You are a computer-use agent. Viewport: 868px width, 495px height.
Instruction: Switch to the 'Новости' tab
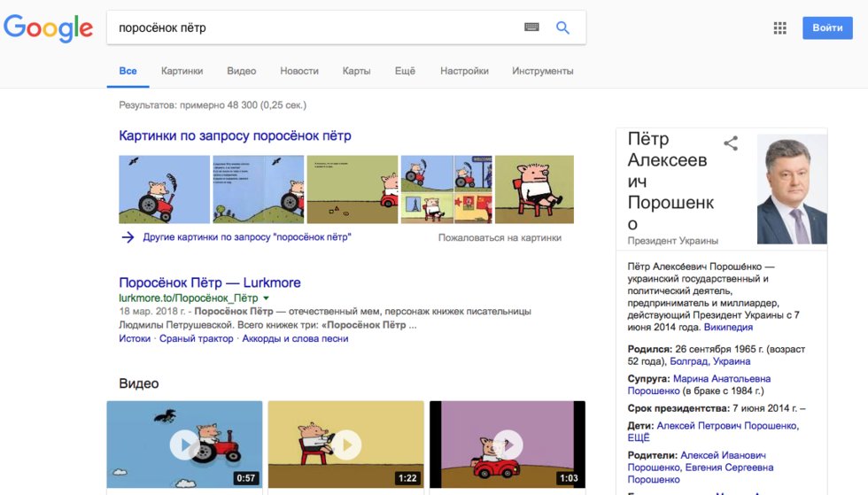pyautogui.click(x=299, y=71)
